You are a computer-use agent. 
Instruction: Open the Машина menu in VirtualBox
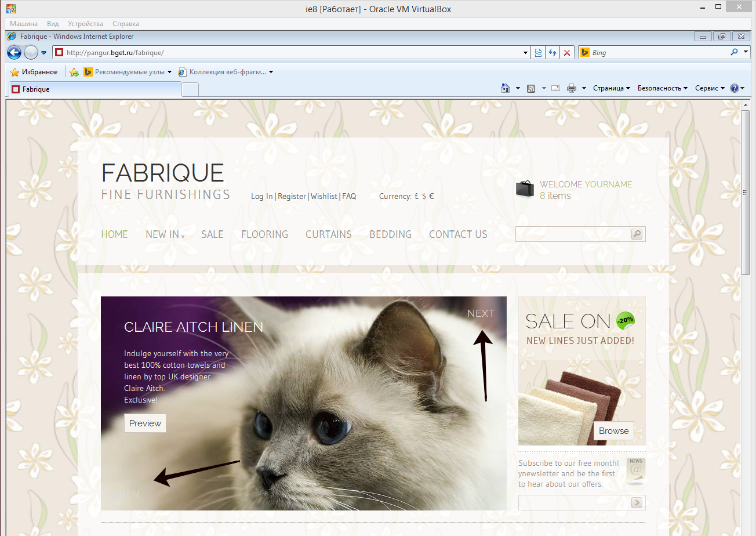tap(24, 24)
